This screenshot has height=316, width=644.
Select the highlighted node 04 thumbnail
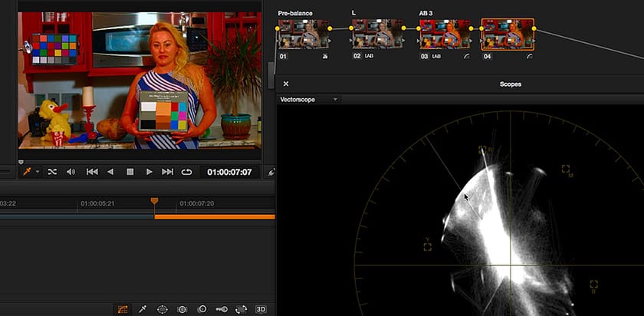[x=508, y=34]
